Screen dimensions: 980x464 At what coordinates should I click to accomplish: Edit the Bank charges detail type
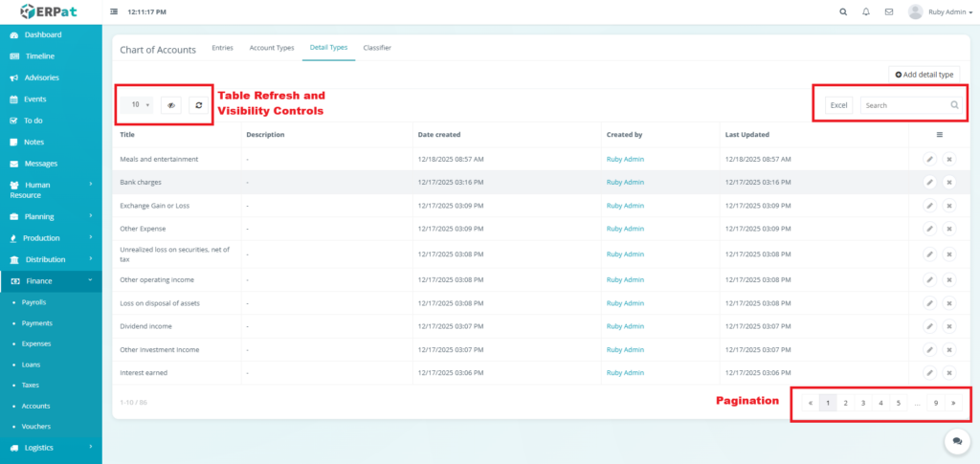click(929, 182)
